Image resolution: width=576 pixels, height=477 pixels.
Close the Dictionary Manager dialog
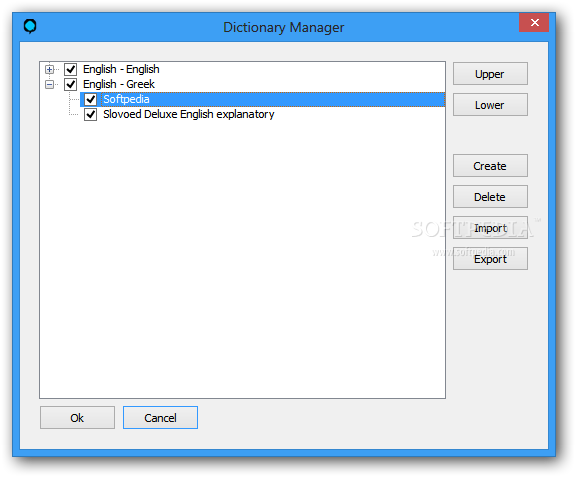tap(534, 23)
